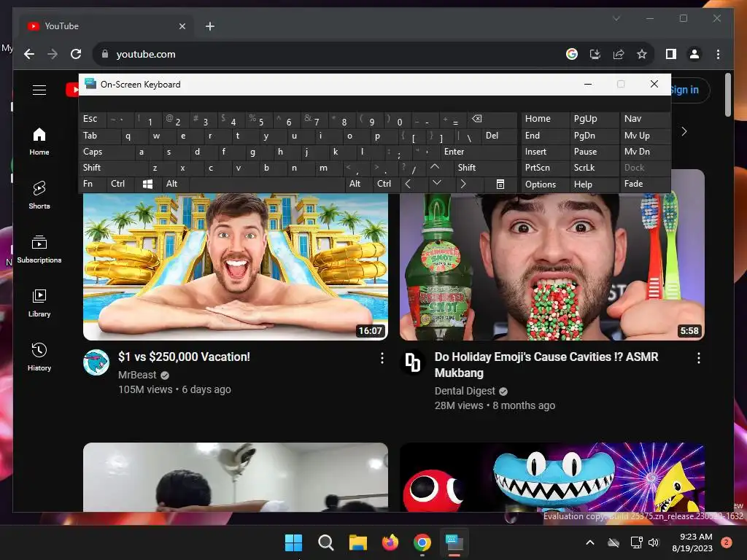Click the Enter key on On-Screen Keyboard
This screenshot has height=560, width=747.
click(x=478, y=152)
